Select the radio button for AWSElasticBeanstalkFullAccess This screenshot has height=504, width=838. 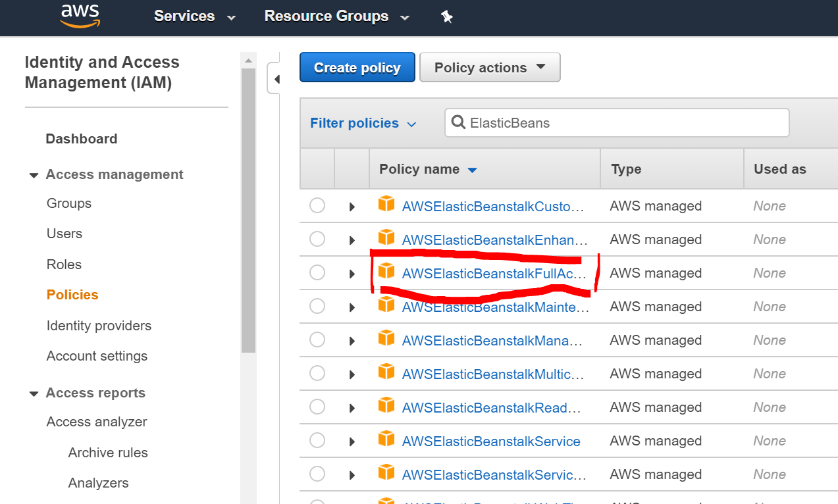tap(317, 272)
